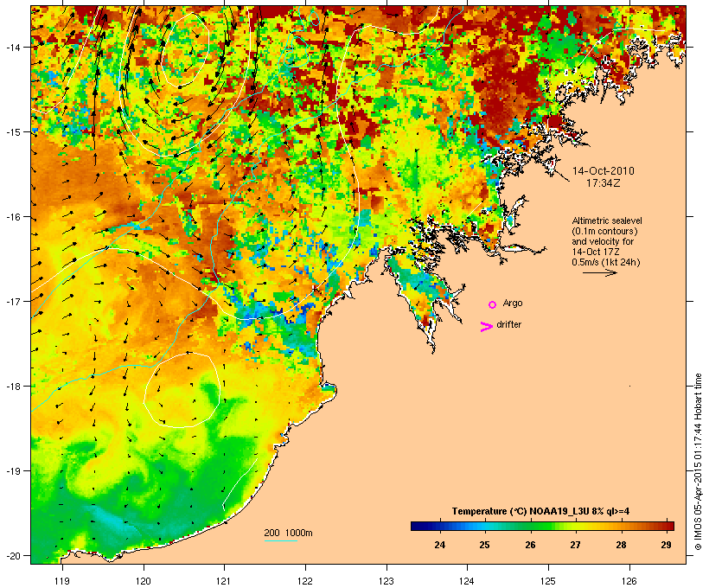Click the magenta drifter arrow marker
Image resolution: width=709 pixels, height=588 pixels.
tap(487, 327)
